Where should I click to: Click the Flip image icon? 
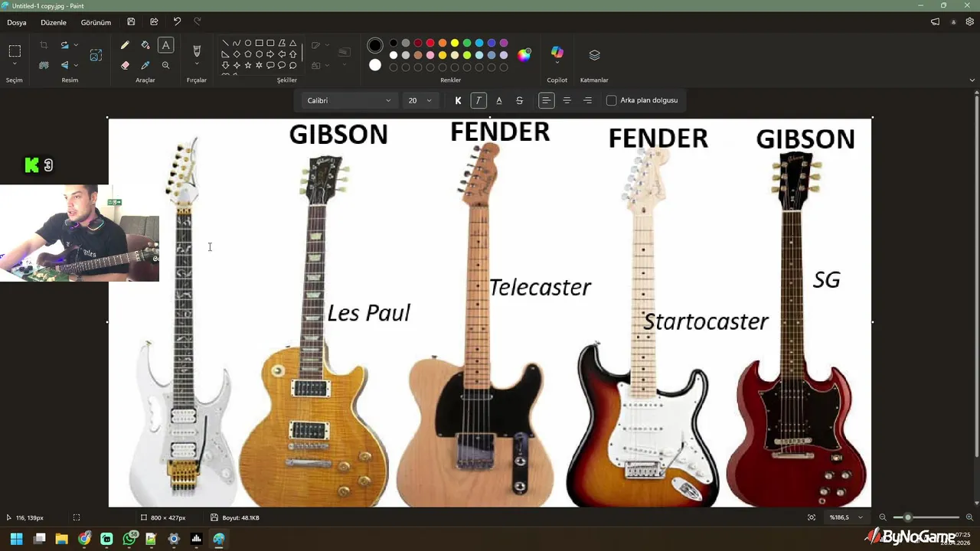click(x=64, y=65)
